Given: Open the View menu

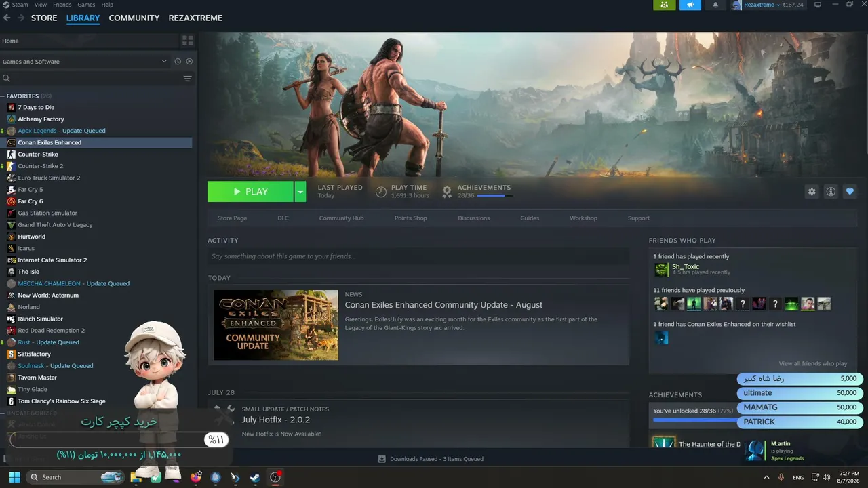Looking at the screenshot, I should [40, 5].
